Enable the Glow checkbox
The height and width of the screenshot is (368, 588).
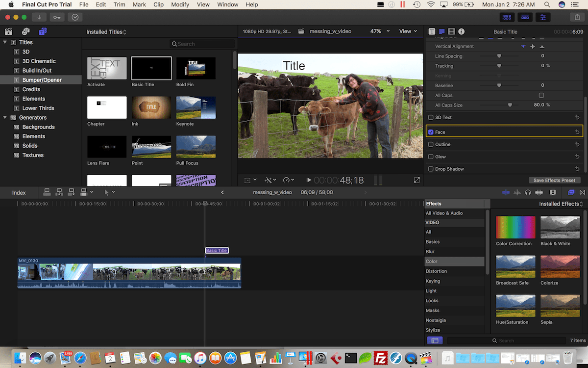432,157
